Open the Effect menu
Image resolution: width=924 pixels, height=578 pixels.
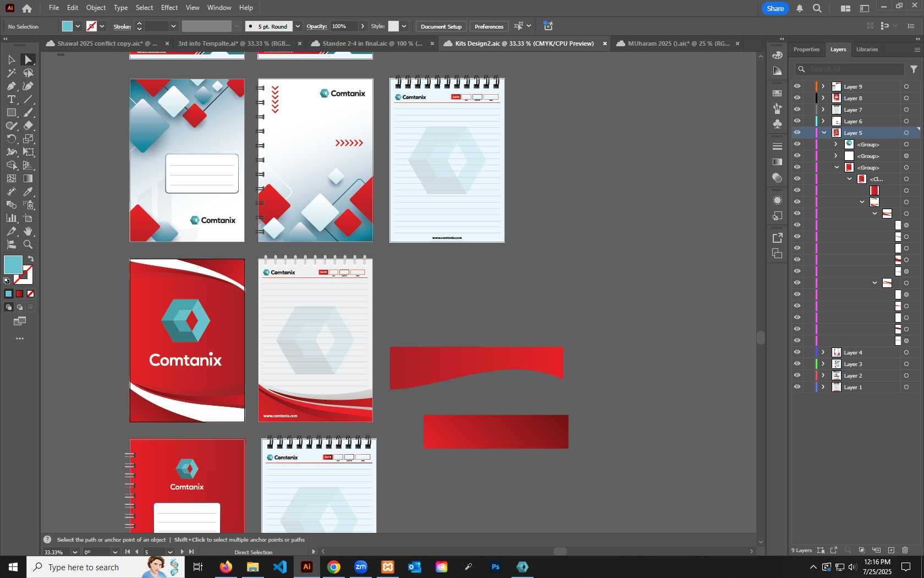click(x=169, y=8)
